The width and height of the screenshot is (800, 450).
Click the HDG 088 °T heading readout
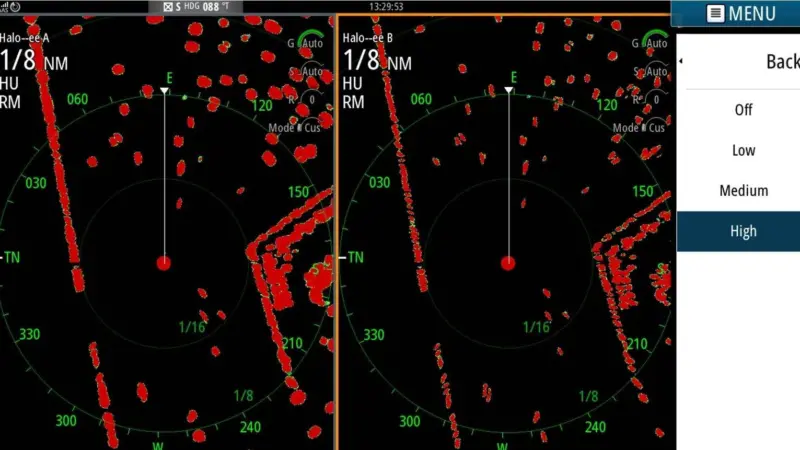(x=206, y=7)
